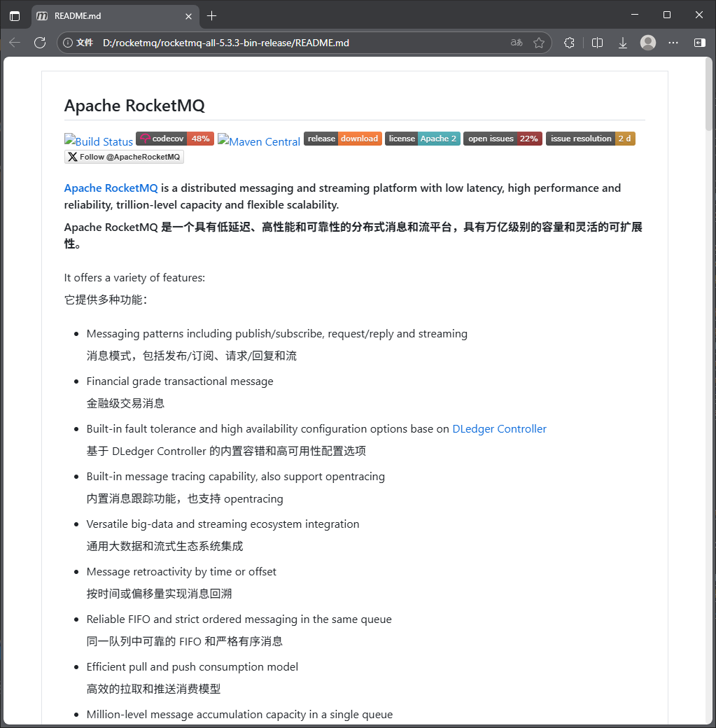The image size is (716, 728).
Task: Click the X Follow @ApacheRocketMQ badge
Action: coord(124,156)
